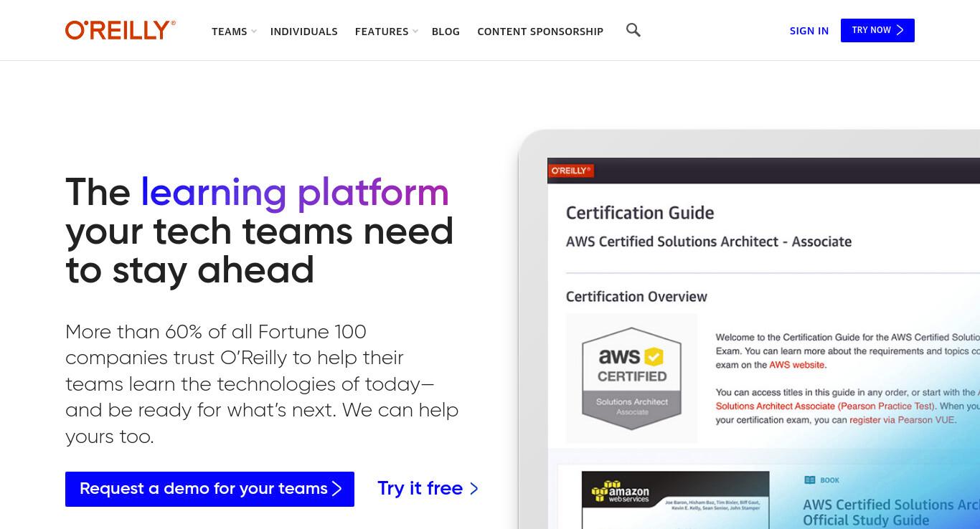Click the O'Reilly badge in laptop screenshot
Screen dimensions: 980x529
point(571,171)
